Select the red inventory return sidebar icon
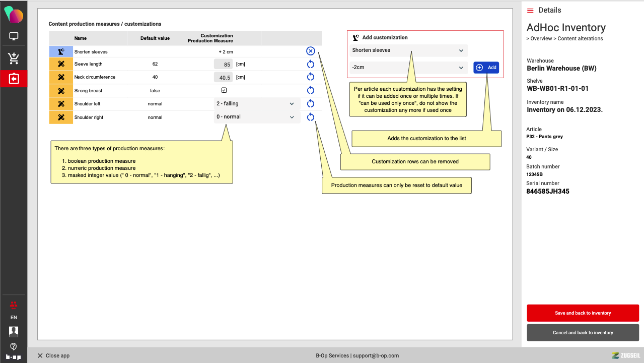The image size is (644, 363). click(14, 79)
